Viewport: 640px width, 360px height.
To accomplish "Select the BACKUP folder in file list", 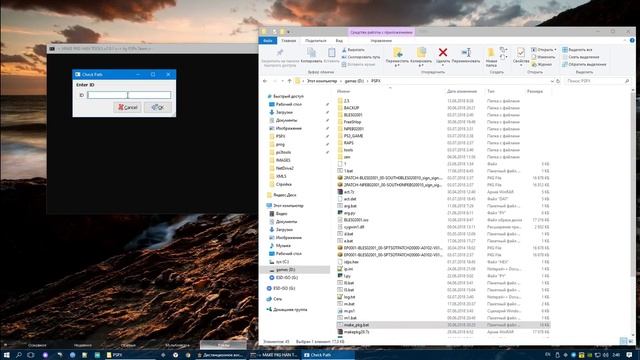I will click(x=351, y=108).
